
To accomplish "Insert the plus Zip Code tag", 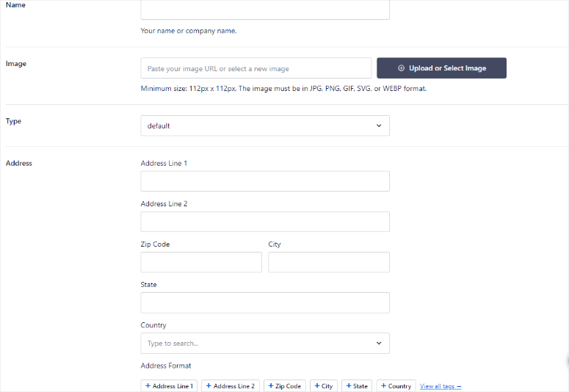I will pos(285,386).
